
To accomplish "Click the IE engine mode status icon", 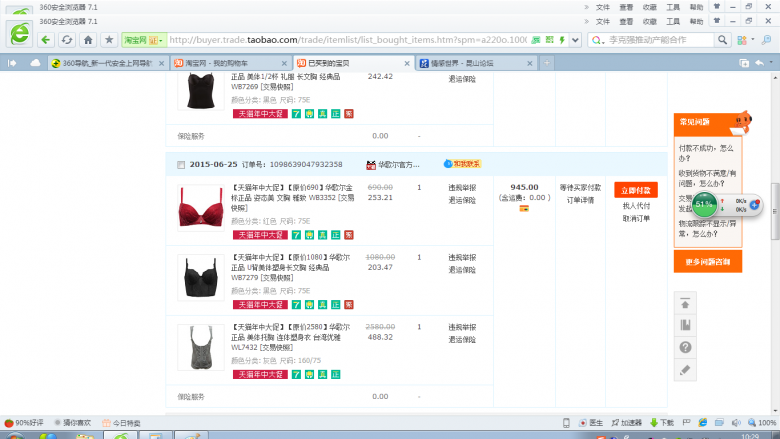I will coord(703,423).
